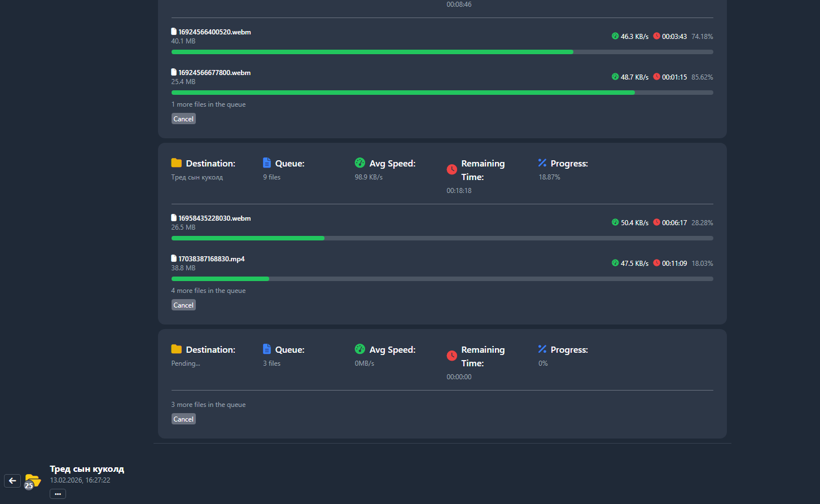Open the three-dots menu under the folder date
This screenshot has width=820, height=504.
click(x=58, y=494)
